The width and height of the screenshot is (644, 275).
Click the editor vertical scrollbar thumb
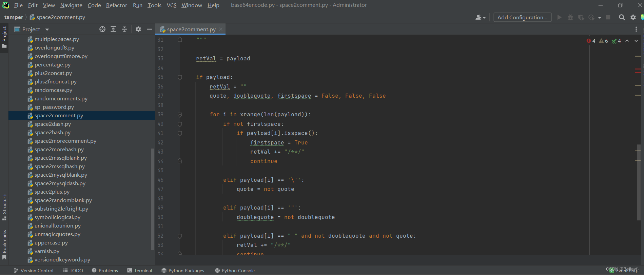coord(639,182)
